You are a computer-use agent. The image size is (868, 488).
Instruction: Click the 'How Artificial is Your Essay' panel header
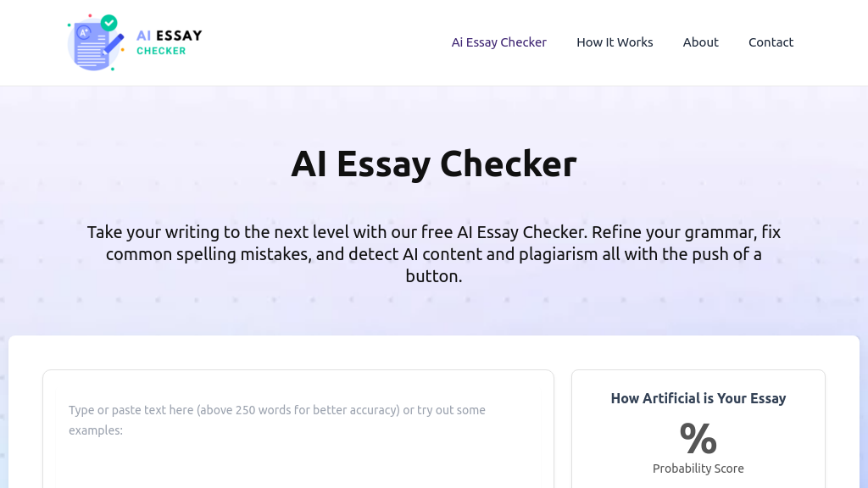[x=698, y=398]
